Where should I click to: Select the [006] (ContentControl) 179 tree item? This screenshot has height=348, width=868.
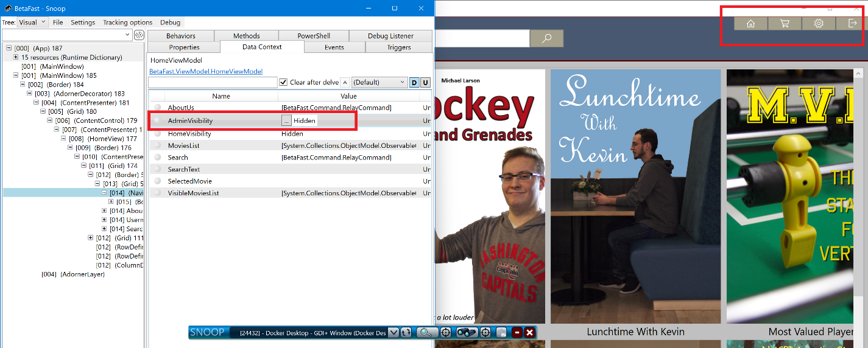click(96, 120)
